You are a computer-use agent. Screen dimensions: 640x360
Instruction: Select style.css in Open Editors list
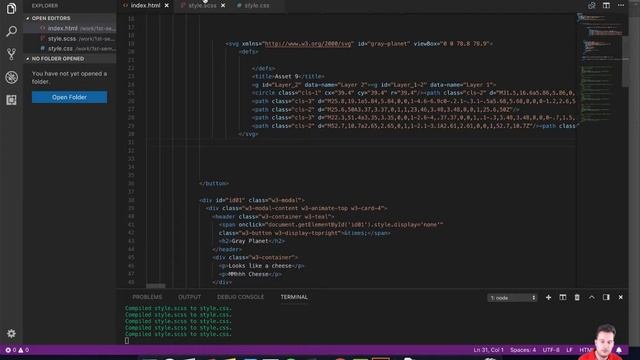coord(69,49)
